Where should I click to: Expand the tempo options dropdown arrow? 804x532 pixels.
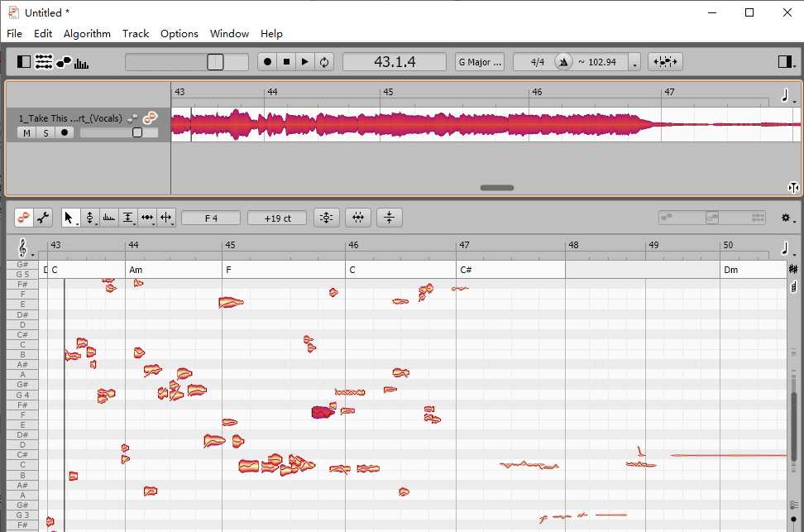pos(634,64)
